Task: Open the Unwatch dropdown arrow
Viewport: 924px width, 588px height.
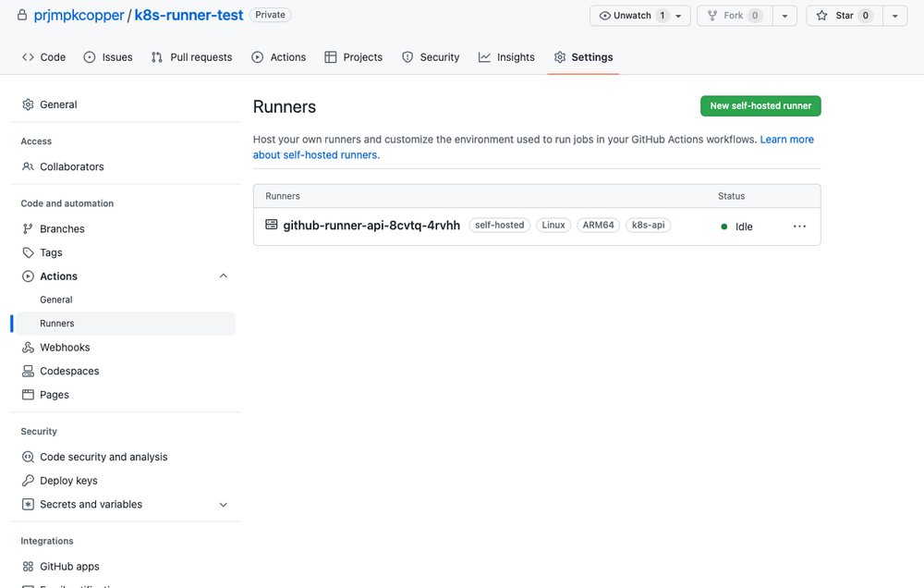Action: 677,16
